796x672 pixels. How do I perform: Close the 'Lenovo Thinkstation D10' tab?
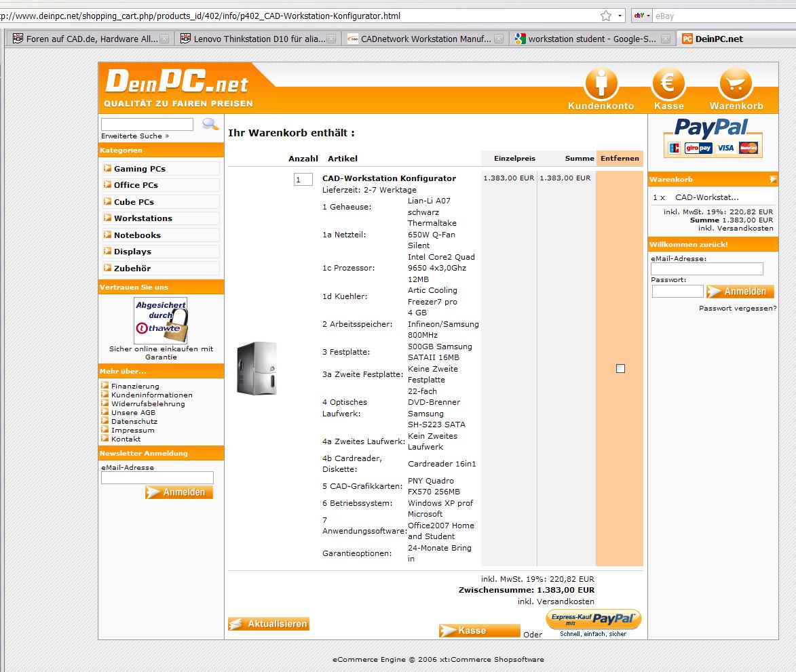(331, 39)
